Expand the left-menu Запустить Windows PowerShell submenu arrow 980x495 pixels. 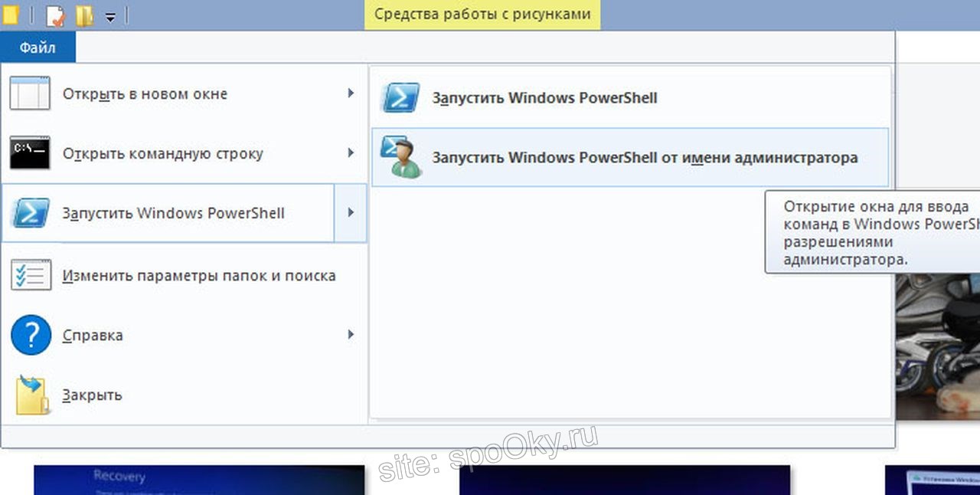[x=351, y=213]
